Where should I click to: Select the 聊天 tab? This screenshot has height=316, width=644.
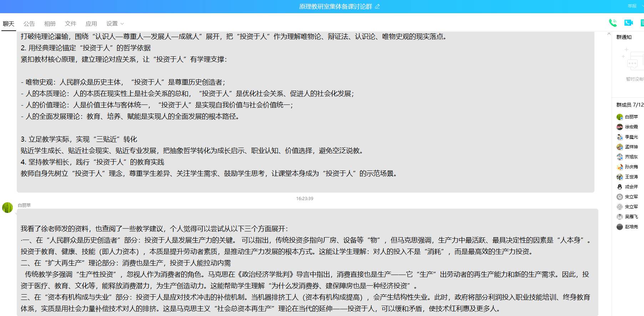pos(9,24)
